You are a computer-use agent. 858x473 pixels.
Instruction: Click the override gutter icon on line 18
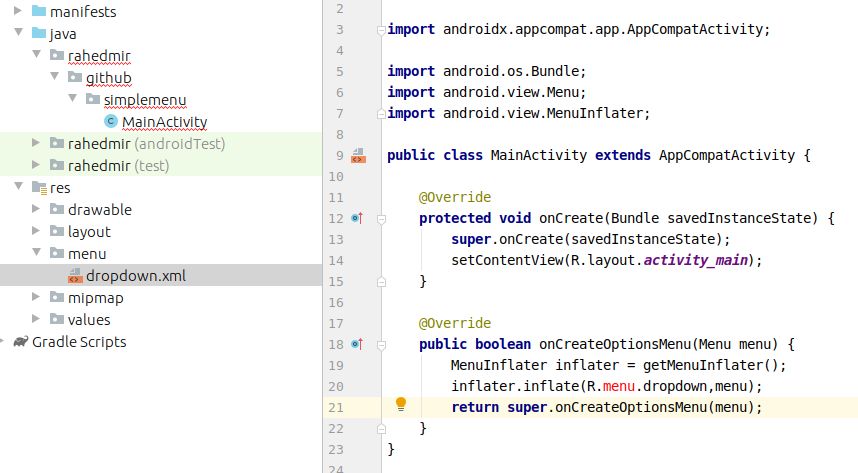(357, 344)
